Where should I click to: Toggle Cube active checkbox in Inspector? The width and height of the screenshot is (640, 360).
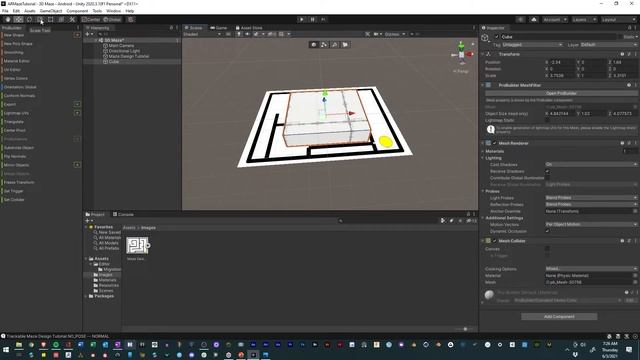click(497, 37)
